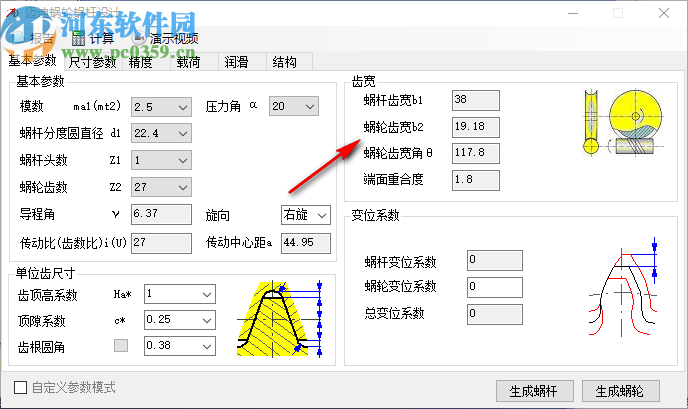Viewport: 688px width, 409px height.
Task: Click the 蜗杆齿宽b1 field
Action: point(476,100)
